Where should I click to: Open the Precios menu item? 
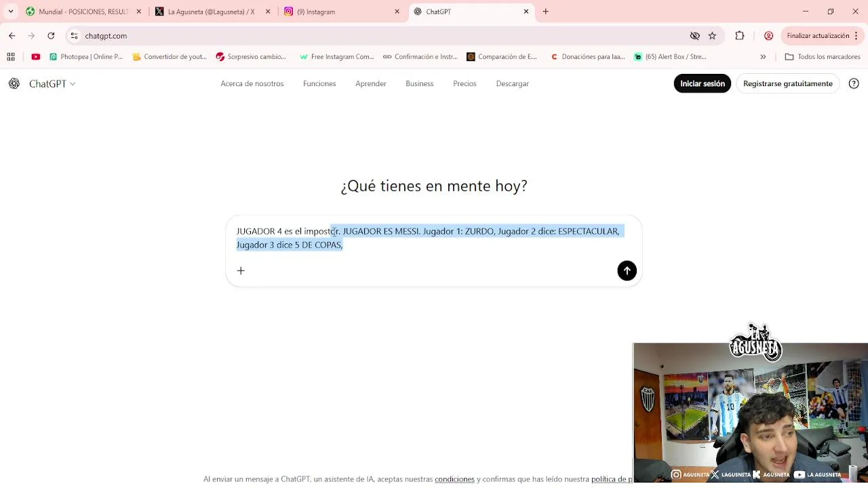[465, 83]
